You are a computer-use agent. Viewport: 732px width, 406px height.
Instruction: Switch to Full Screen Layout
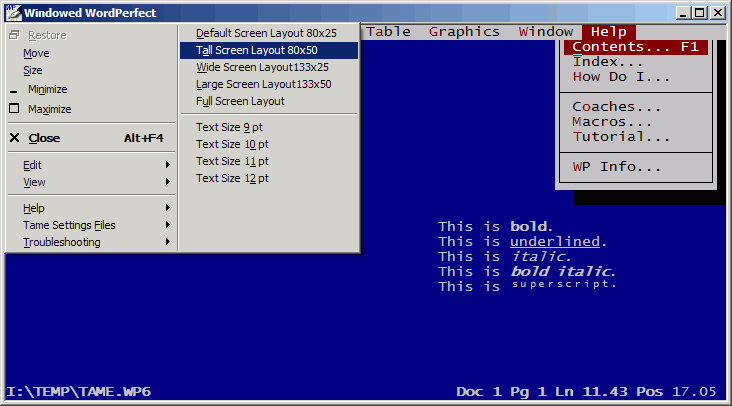(x=240, y=101)
